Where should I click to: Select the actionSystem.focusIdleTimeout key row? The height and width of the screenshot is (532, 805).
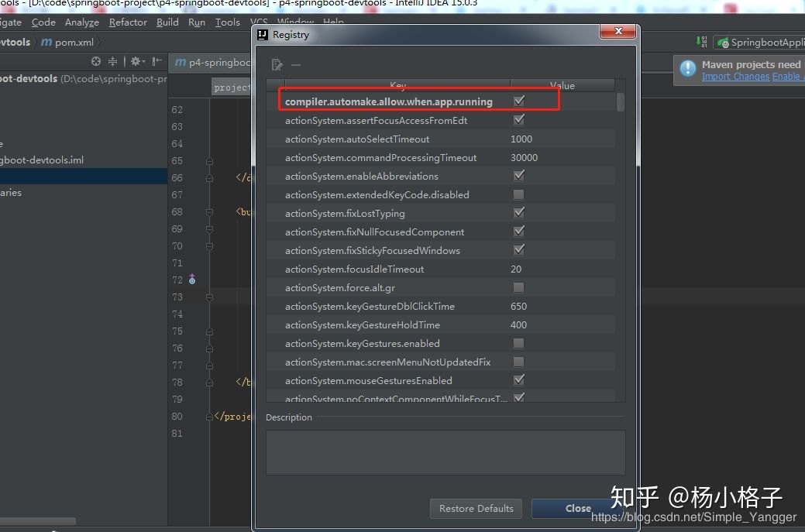pos(354,269)
